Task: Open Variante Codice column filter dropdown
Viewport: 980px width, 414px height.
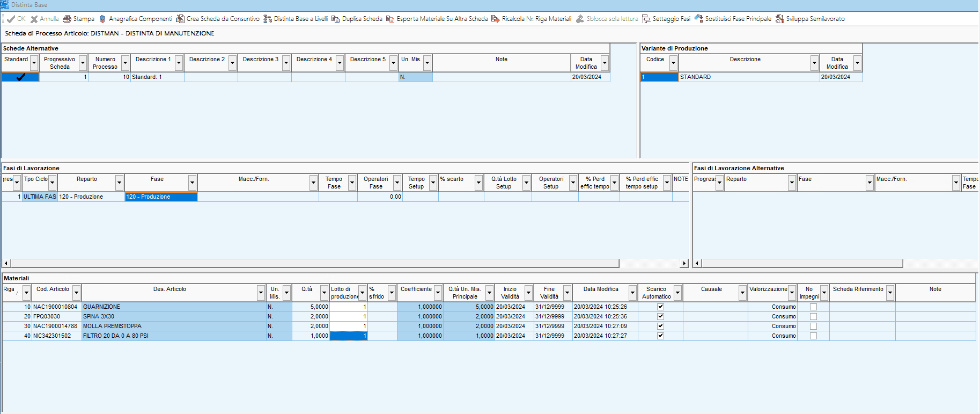Action: [673, 63]
